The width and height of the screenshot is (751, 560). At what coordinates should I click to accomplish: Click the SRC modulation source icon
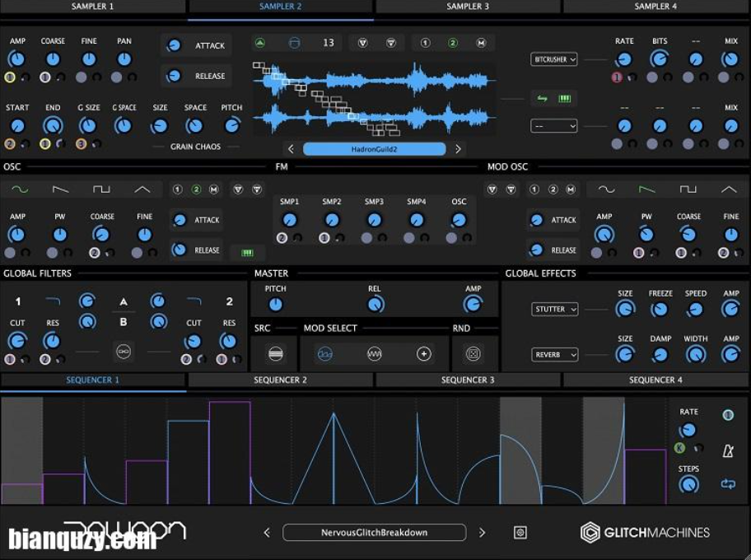pyautogui.click(x=275, y=354)
